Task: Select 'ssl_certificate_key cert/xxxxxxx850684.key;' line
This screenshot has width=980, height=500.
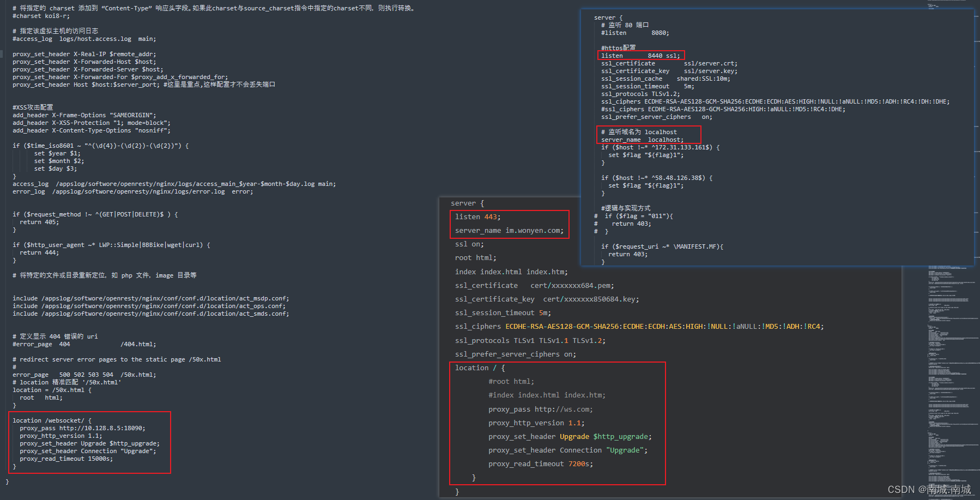Action: click(x=547, y=299)
